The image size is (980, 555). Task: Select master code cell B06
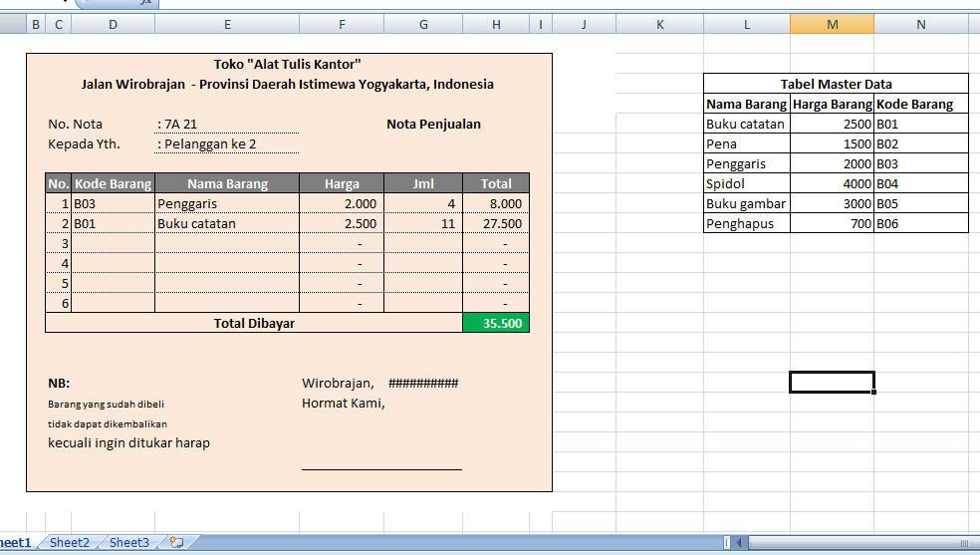pos(921,224)
